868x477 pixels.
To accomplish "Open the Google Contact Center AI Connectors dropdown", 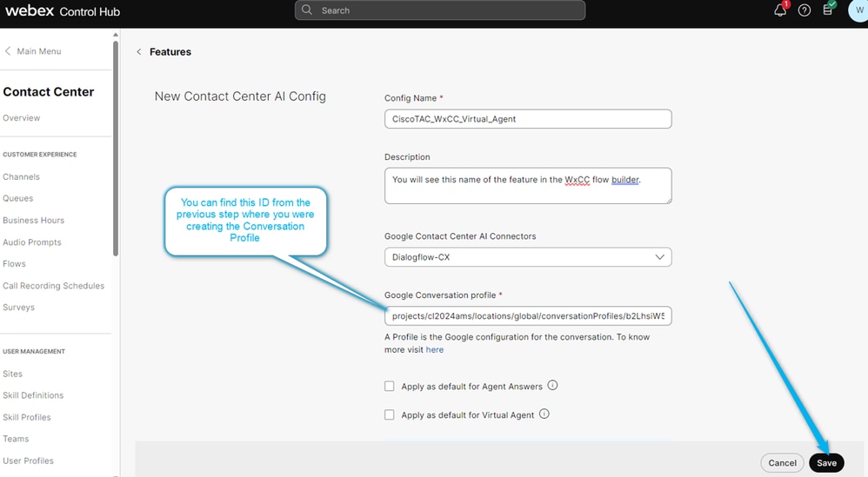I will (x=528, y=257).
